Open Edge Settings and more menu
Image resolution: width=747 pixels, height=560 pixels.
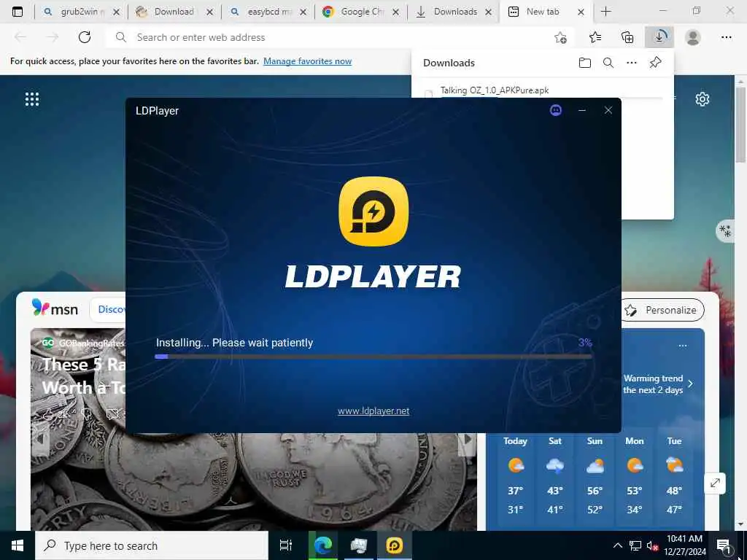pos(726,37)
